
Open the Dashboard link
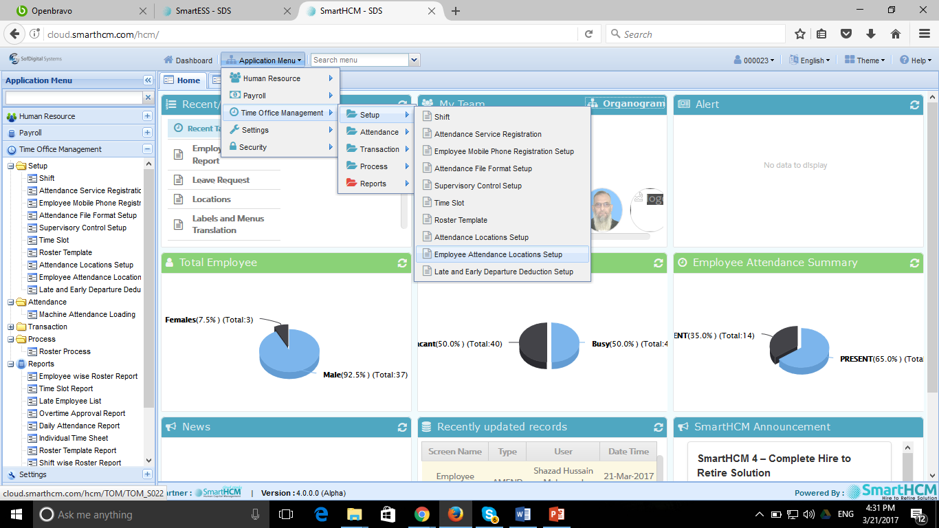[x=188, y=60]
